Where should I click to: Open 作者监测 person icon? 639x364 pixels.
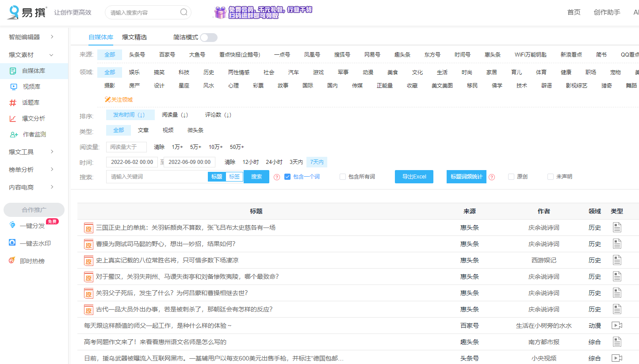(x=14, y=134)
